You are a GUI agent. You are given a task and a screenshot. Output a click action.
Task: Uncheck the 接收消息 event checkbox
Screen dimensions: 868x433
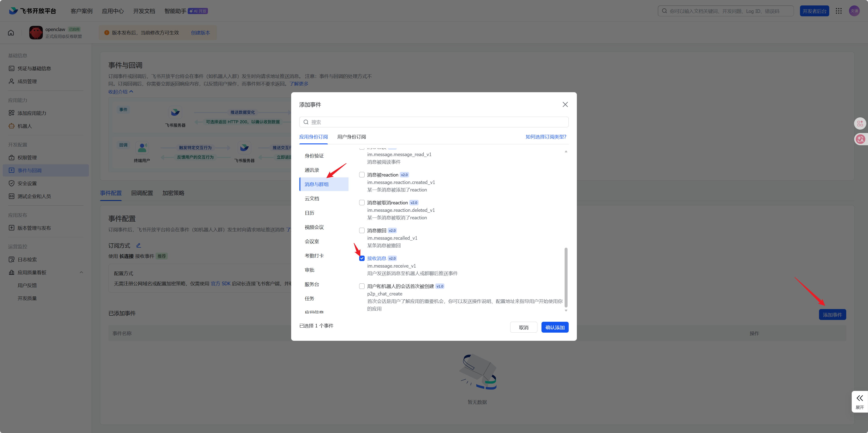[362, 259]
